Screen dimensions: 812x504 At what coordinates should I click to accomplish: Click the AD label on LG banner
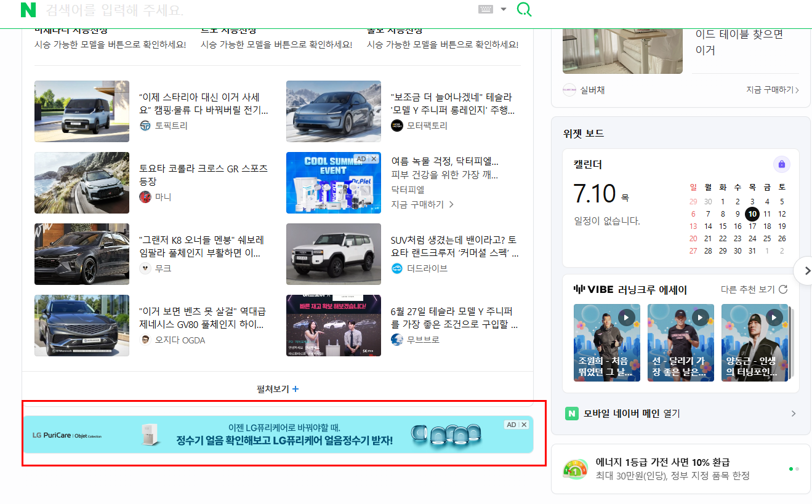click(x=512, y=425)
